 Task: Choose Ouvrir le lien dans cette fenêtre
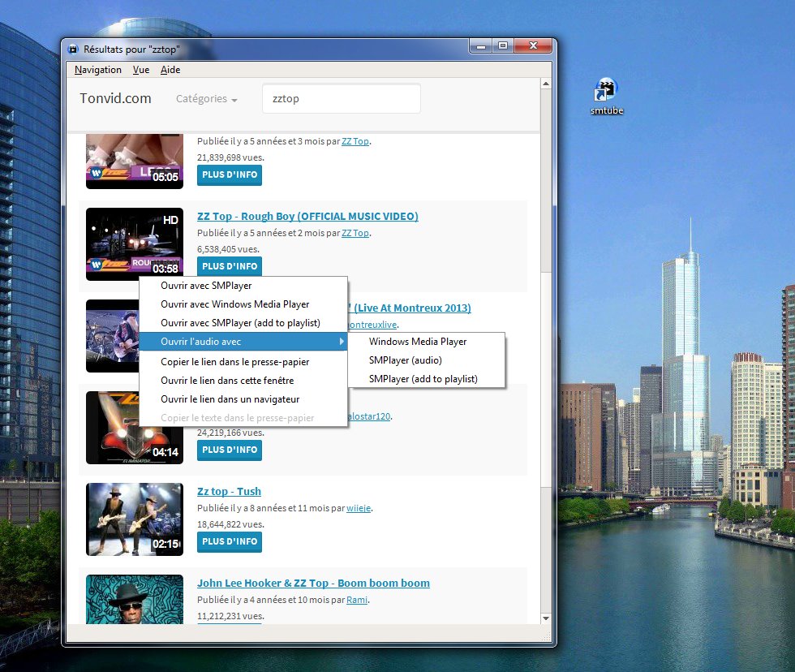[243, 381]
